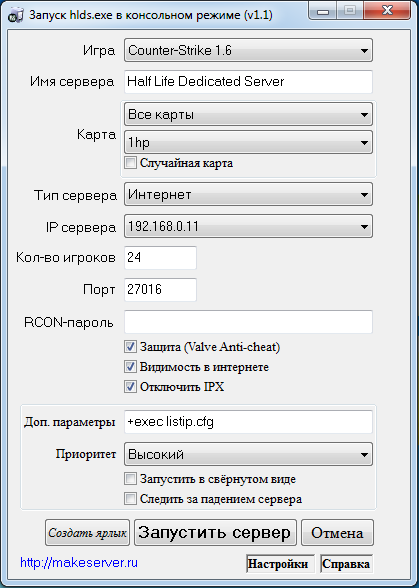This screenshot has width=419, height=588.
Task: Click the Создать ярлык button
Action: 87,533
